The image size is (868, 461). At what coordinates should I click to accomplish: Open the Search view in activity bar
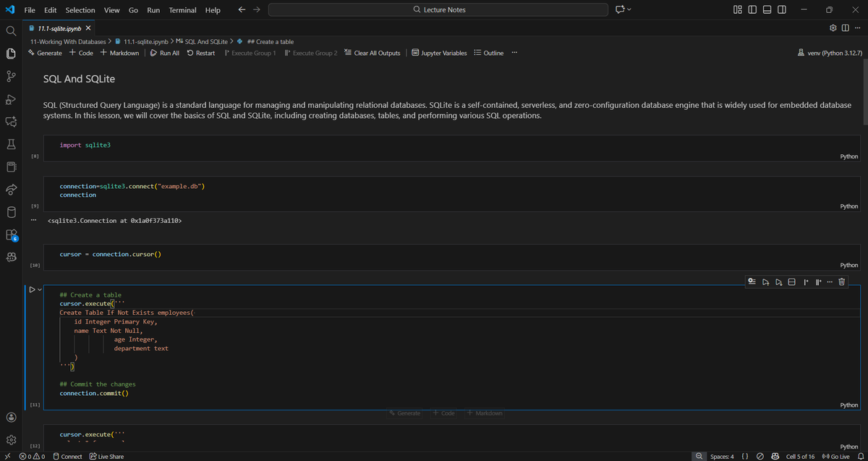(11, 31)
